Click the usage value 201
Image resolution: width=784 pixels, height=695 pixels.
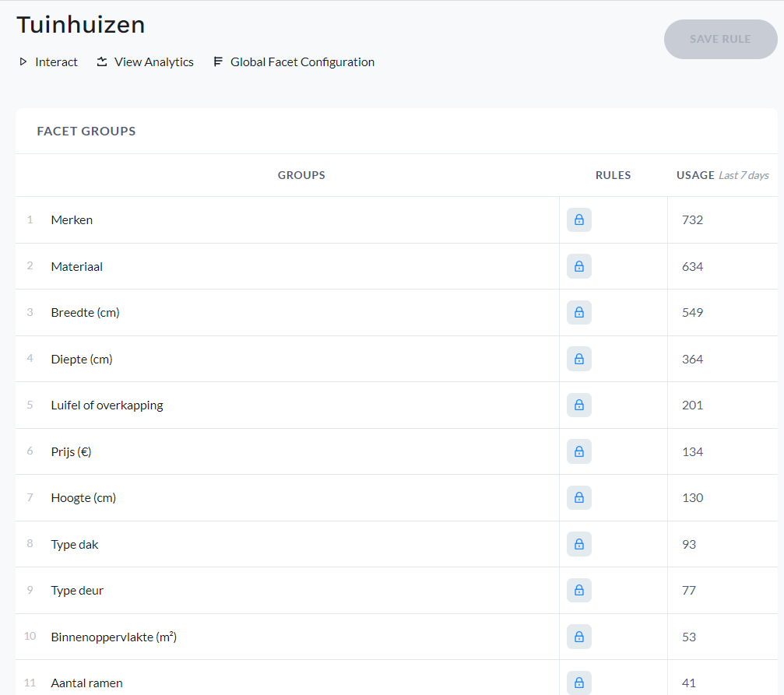tap(692, 405)
